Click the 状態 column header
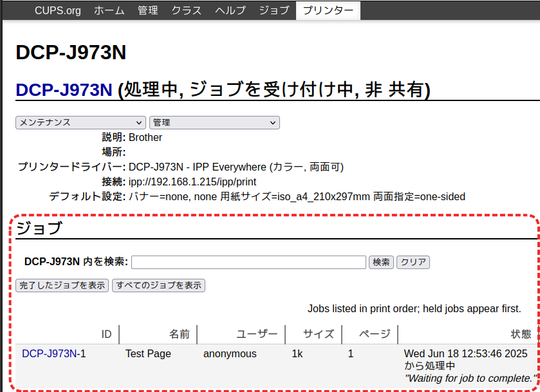Screen dimensions: 540x392 pos(521,334)
